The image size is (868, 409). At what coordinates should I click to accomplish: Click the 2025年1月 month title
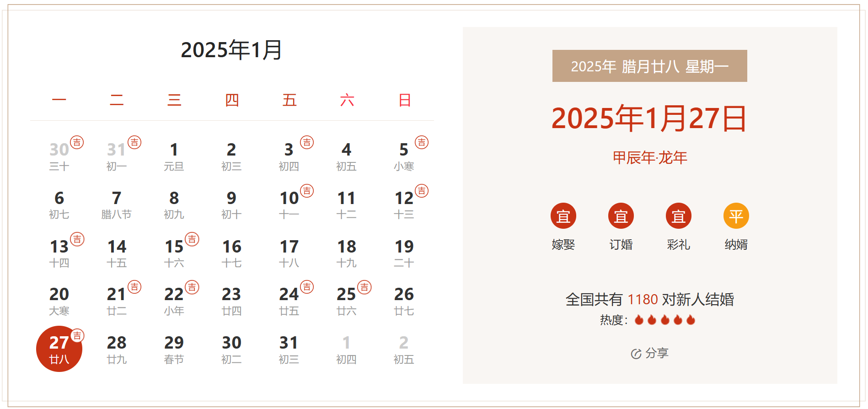[231, 50]
